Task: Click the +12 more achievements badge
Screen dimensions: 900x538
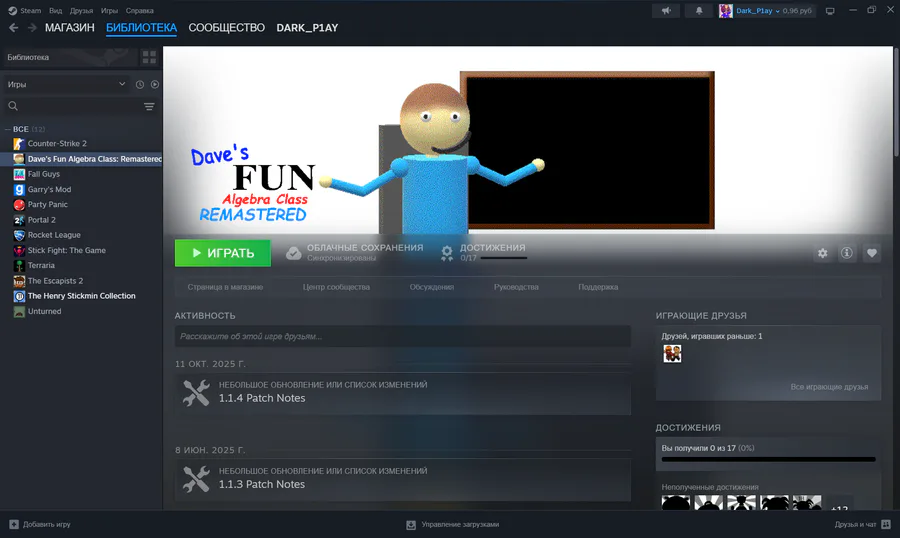Action: [839, 504]
